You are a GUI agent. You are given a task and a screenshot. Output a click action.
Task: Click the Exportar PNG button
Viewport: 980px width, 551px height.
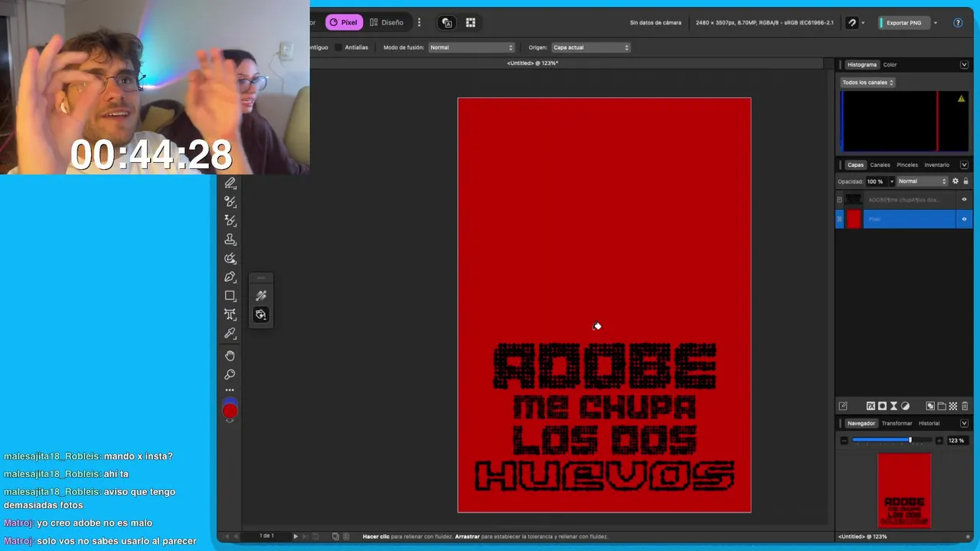pos(903,23)
